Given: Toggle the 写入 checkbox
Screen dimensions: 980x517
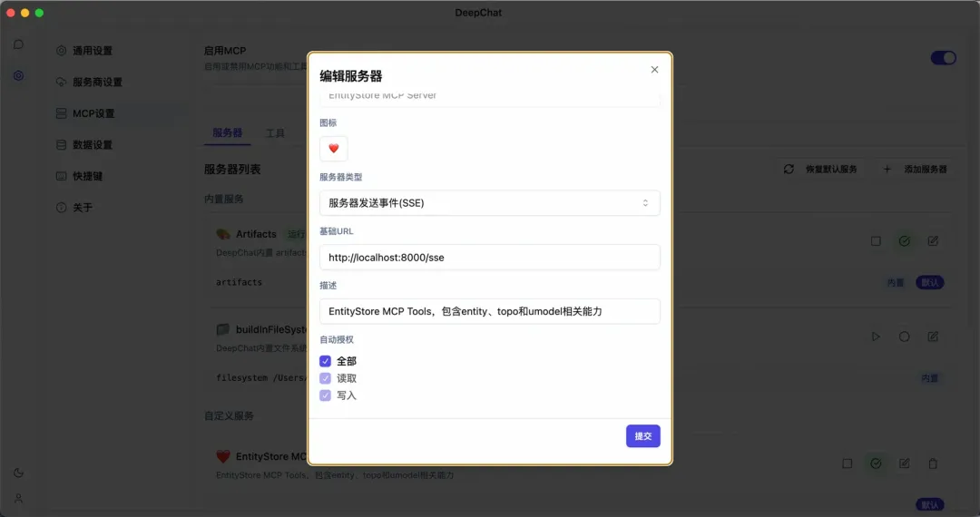Looking at the screenshot, I should (325, 395).
